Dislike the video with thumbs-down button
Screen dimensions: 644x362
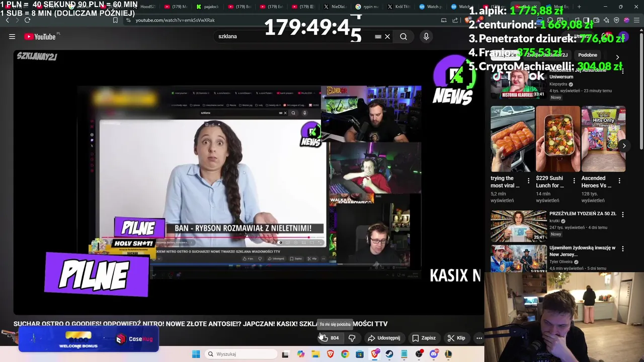(352, 338)
